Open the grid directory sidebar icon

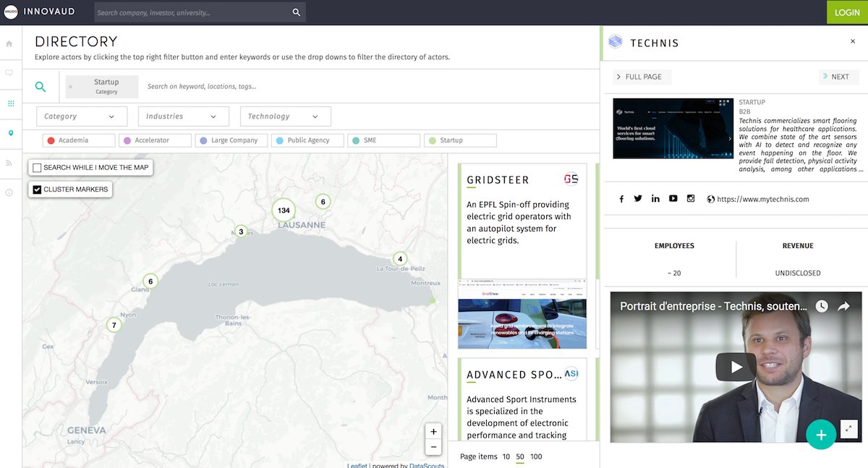click(10, 103)
